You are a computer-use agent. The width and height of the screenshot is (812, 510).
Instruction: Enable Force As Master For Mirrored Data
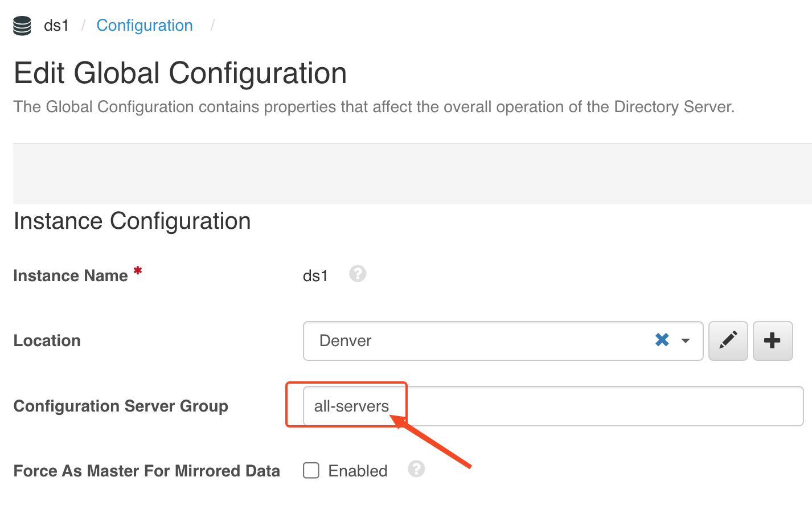tap(311, 470)
